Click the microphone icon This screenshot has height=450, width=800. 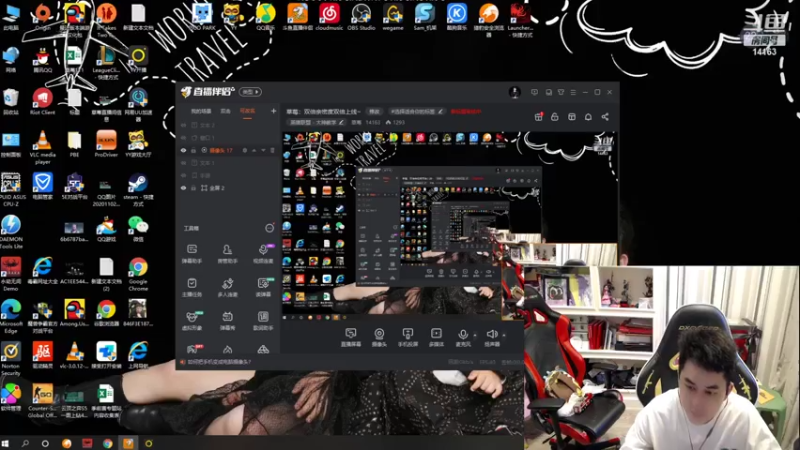(463, 335)
